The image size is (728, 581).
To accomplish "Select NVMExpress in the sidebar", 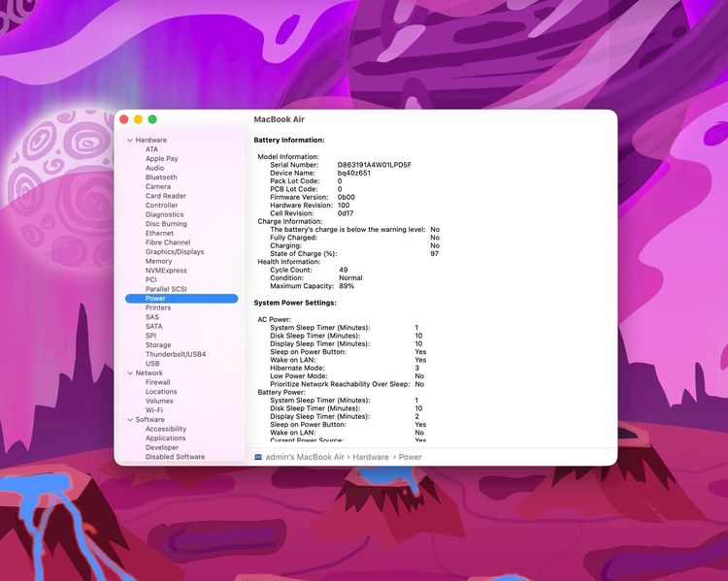I will tap(166, 271).
